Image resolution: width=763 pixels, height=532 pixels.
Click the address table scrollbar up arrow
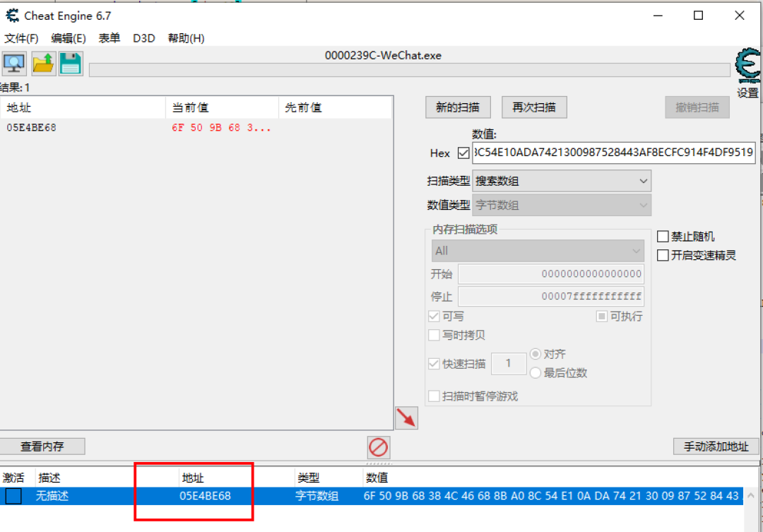751,495
